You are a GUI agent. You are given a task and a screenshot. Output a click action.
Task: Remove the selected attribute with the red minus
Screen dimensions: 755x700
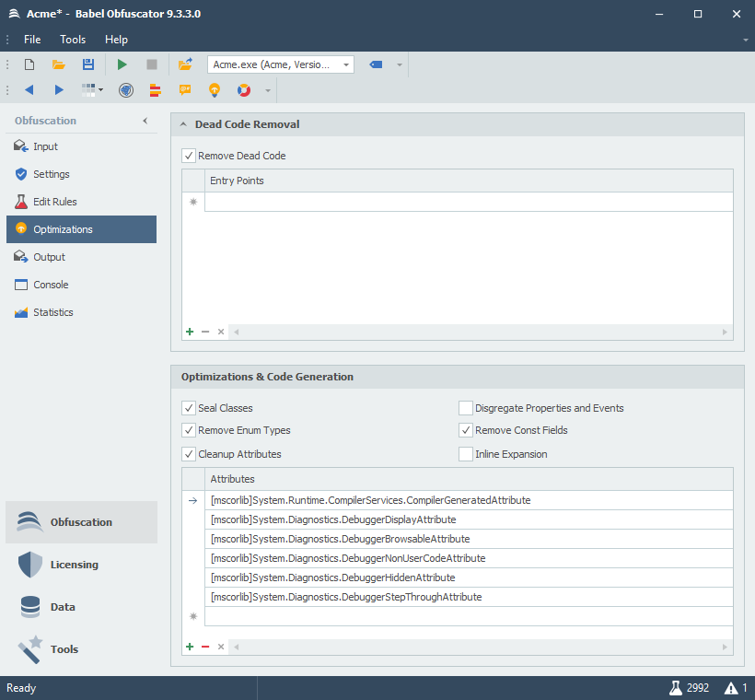point(205,647)
